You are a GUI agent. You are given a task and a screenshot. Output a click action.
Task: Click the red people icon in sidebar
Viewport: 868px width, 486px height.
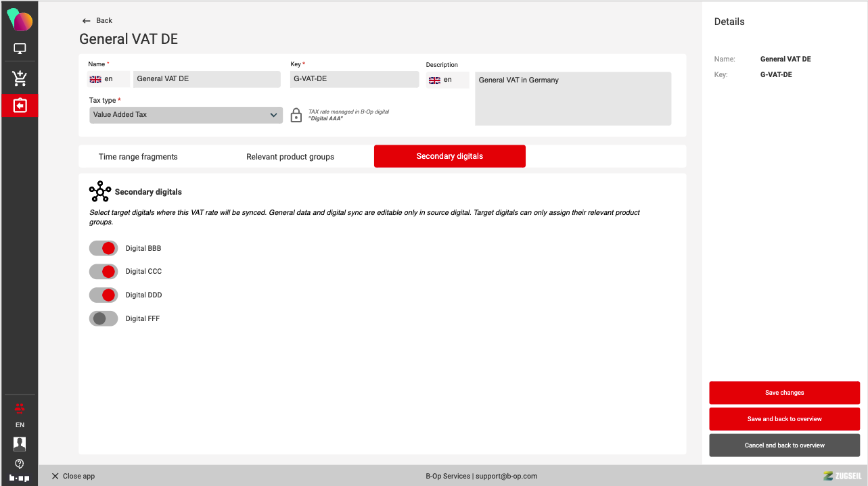(x=20, y=408)
